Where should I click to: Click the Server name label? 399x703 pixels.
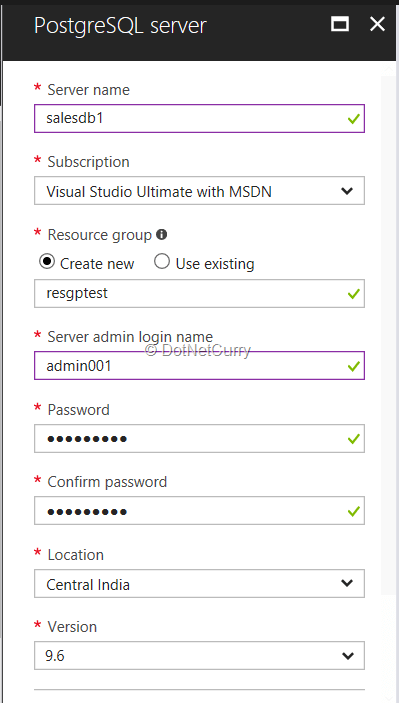(x=88, y=90)
